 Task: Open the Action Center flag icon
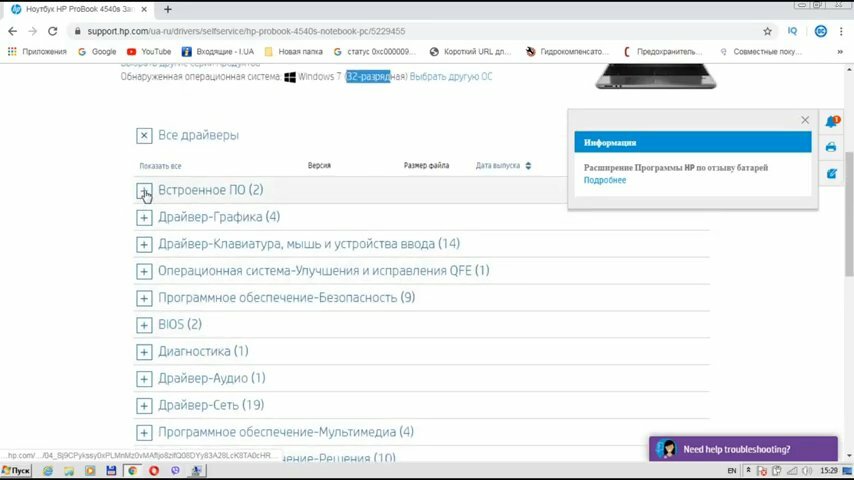pos(762,471)
